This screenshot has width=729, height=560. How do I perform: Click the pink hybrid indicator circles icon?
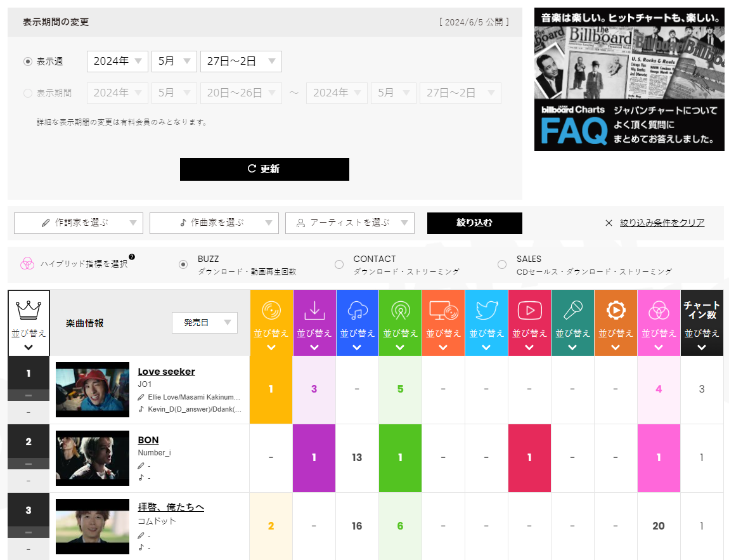pos(27,263)
